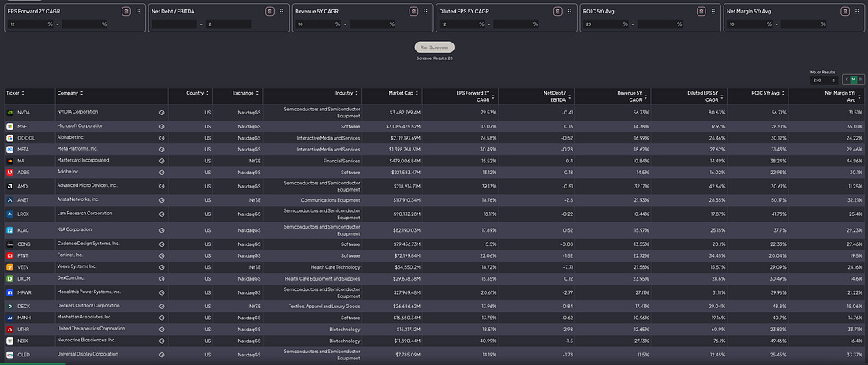Click the Revenue 5Y CAGR drag handle

425,11
